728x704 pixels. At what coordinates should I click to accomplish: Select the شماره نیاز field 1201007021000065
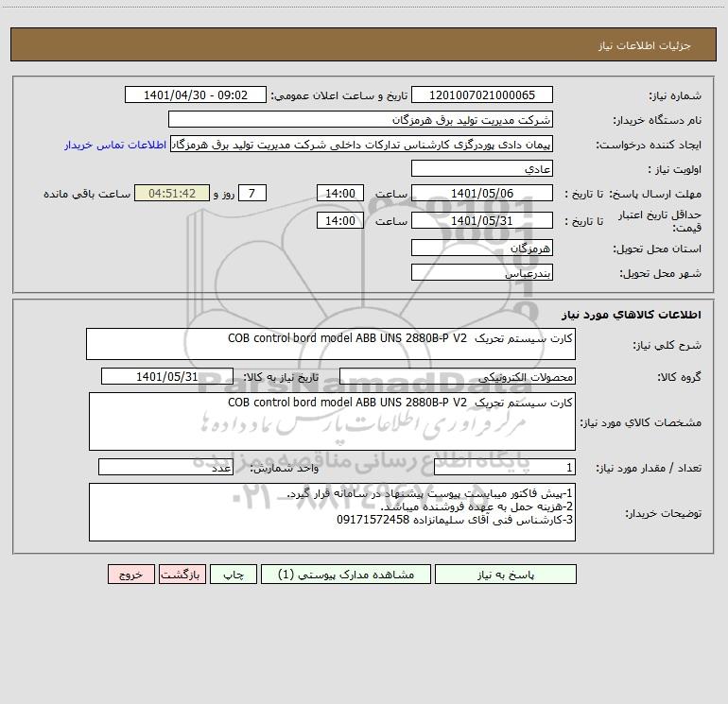pyautogui.click(x=482, y=94)
